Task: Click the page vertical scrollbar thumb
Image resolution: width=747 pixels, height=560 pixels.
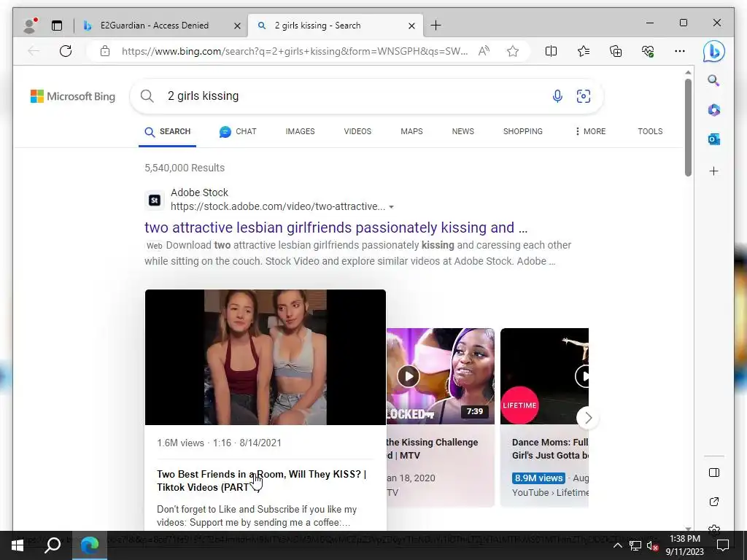Action: [x=688, y=128]
